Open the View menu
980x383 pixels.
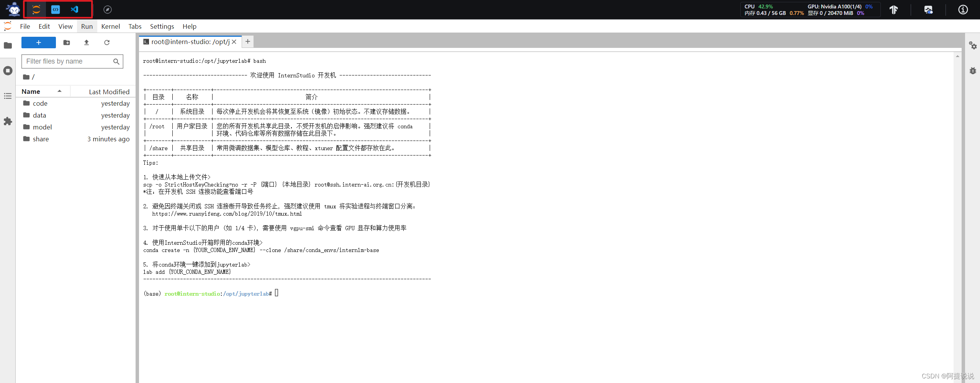coord(65,26)
